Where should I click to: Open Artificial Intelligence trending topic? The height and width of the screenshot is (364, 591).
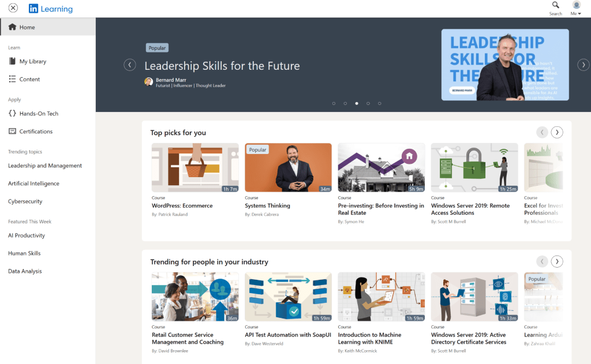click(33, 183)
